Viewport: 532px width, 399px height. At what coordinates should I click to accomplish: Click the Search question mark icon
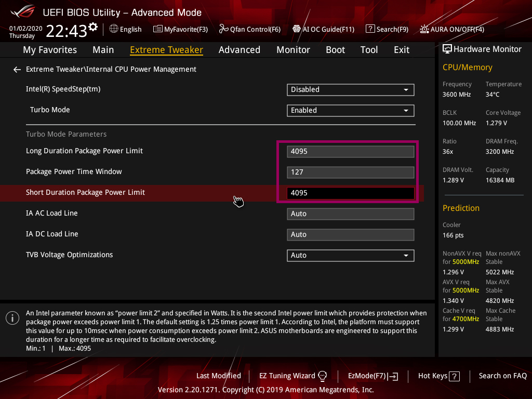pos(370,29)
